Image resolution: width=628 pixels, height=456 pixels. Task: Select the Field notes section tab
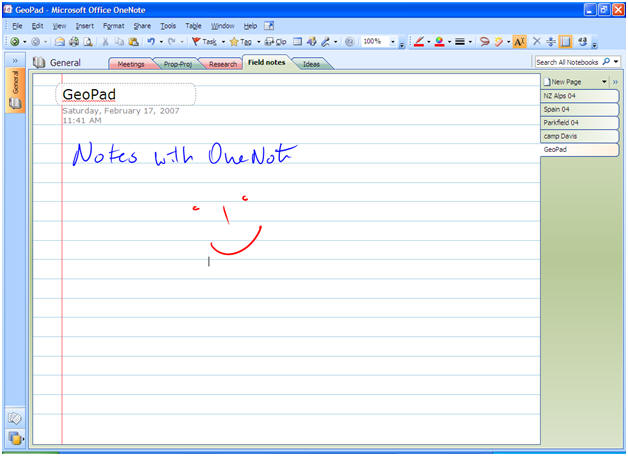tap(266, 62)
